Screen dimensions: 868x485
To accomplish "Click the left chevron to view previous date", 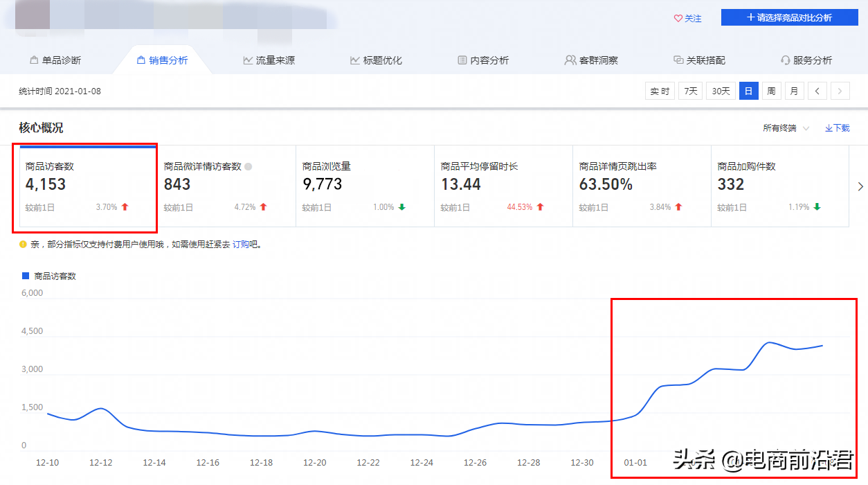I will click(x=819, y=90).
